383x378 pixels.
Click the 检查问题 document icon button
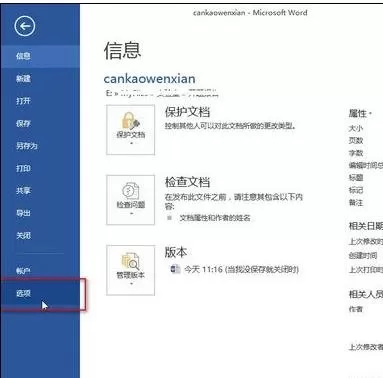click(131, 200)
